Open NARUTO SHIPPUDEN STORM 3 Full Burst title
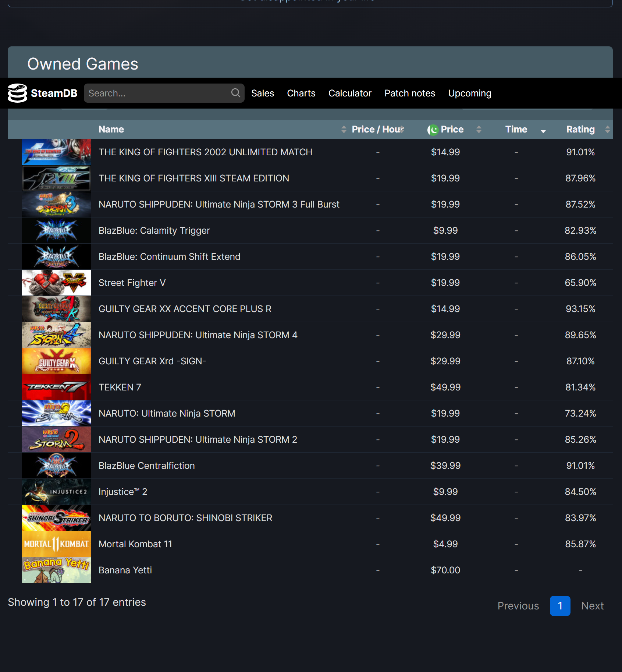This screenshot has width=622, height=672. [219, 204]
